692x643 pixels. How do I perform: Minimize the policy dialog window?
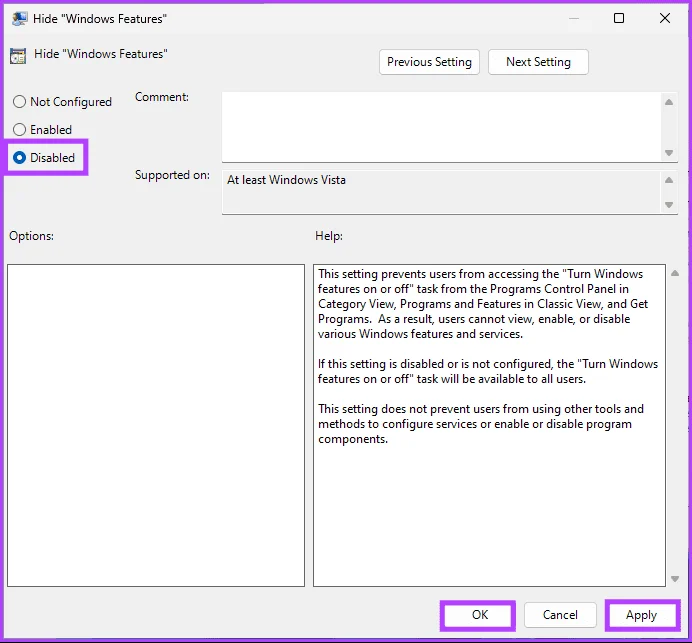click(x=574, y=18)
